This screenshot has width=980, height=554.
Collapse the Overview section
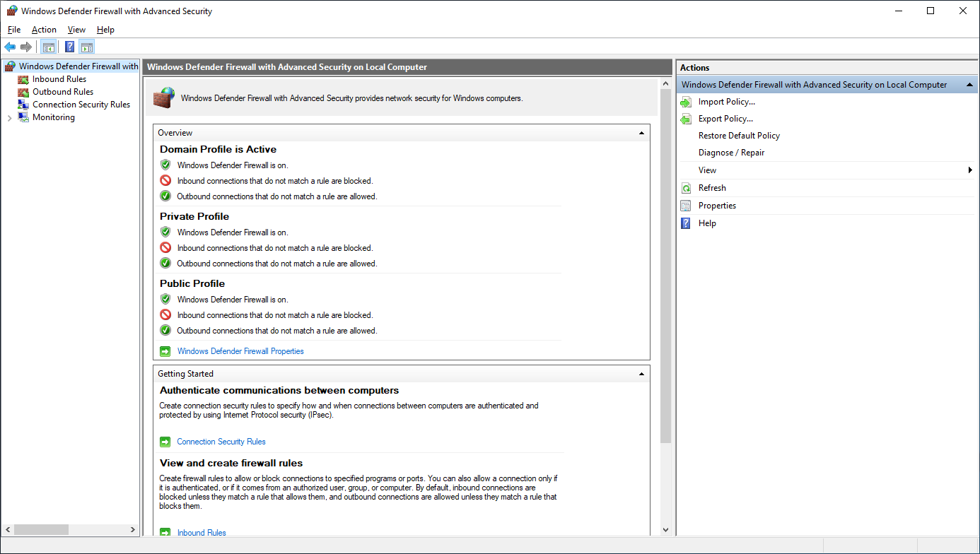pyautogui.click(x=641, y=133)
